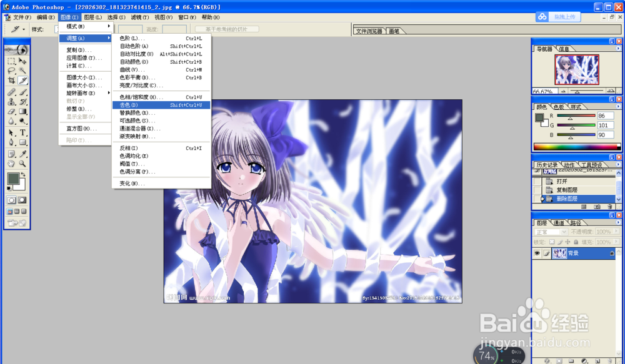Viewport: 625px width, 364px height.
Task: Toggle lock transparent pixels in Layers panel
Action: point(552,242)
